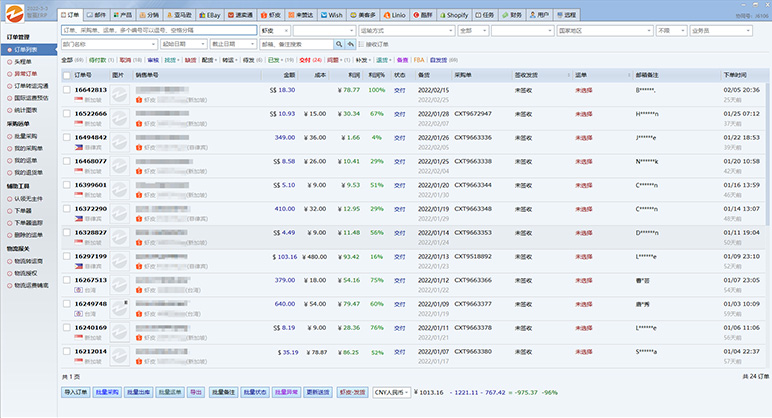Viewport: 772px width, 418px height.
Task: Open the 国家地区 dropdown
Action: tap(603, 31)
